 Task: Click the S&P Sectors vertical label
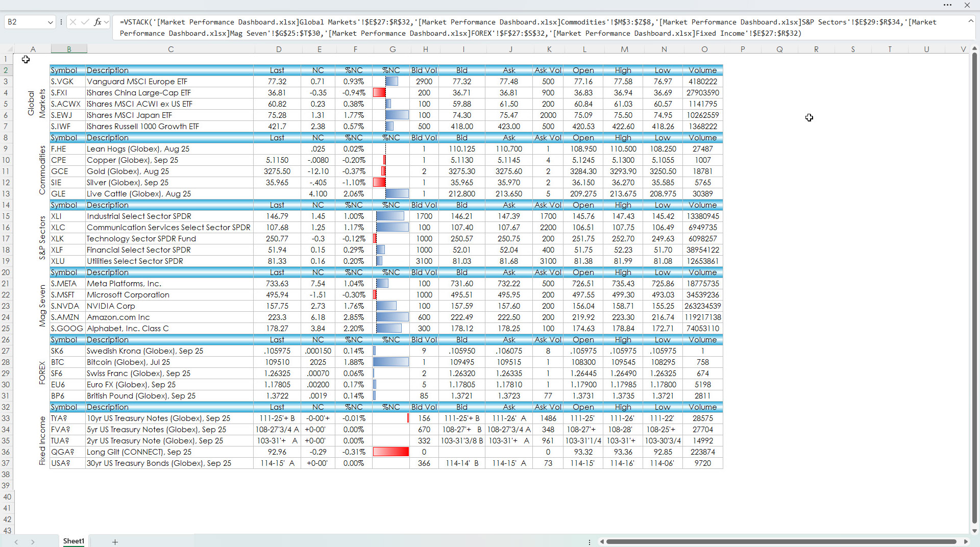click(x=42, y=238)
